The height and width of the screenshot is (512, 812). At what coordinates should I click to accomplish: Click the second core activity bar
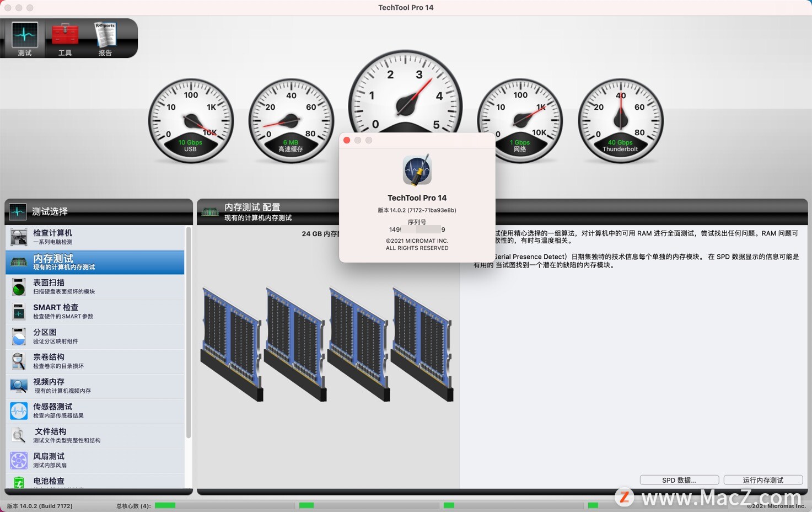pos(306,505)
